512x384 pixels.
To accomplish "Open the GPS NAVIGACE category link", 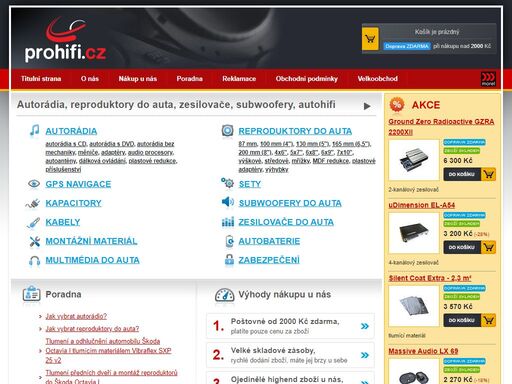I will [78, 184].
